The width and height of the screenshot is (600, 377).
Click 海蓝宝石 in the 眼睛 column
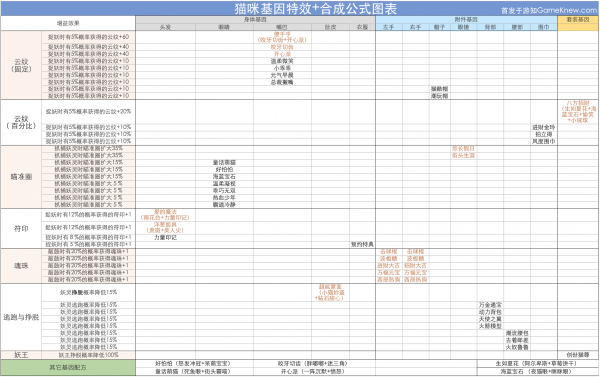click(x=224, y=176)
